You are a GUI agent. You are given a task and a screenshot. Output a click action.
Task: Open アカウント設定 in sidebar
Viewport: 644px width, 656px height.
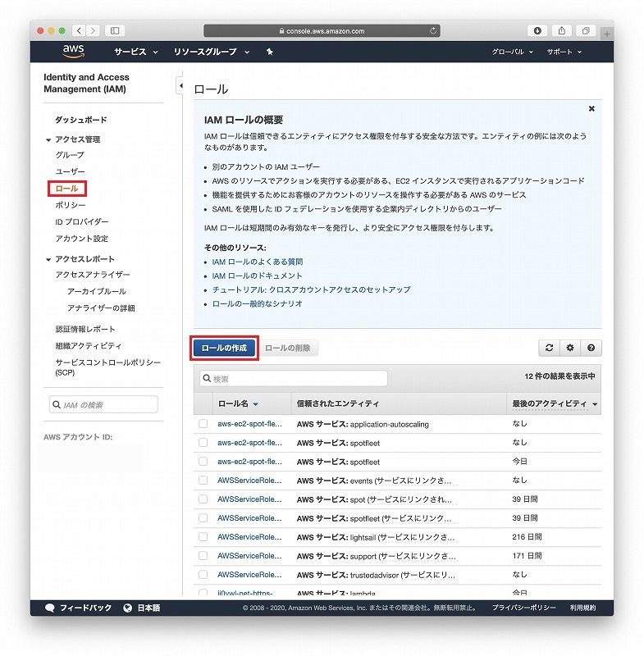[81, 239]
